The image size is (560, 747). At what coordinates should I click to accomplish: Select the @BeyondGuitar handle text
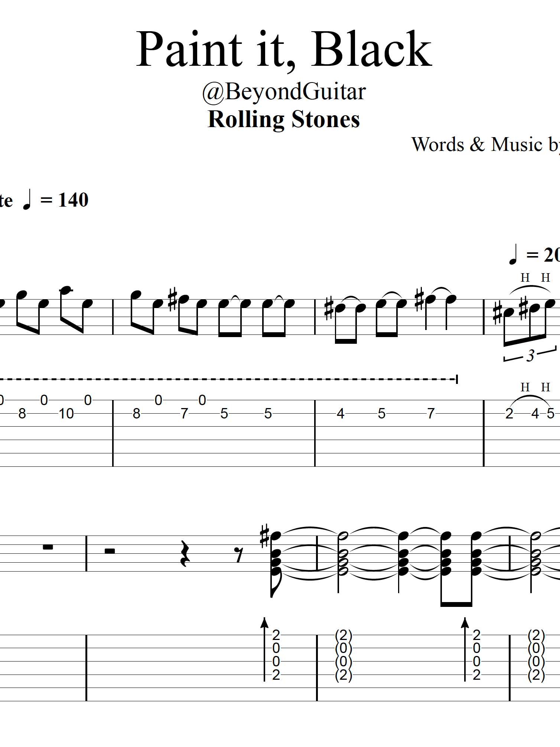click(x=284, y=91)
